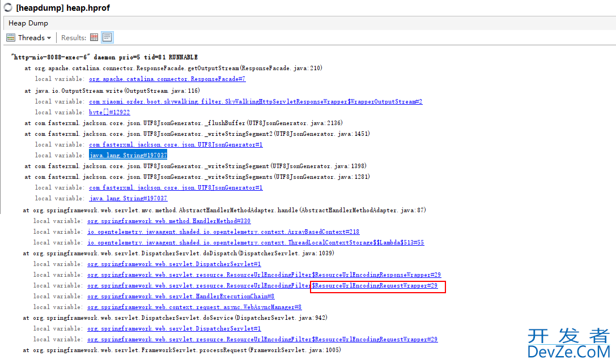The height and width of the screenshot is (364, 616).
Task: Open the HandlerMethod#330 link
Action: (x=169, y=221)
